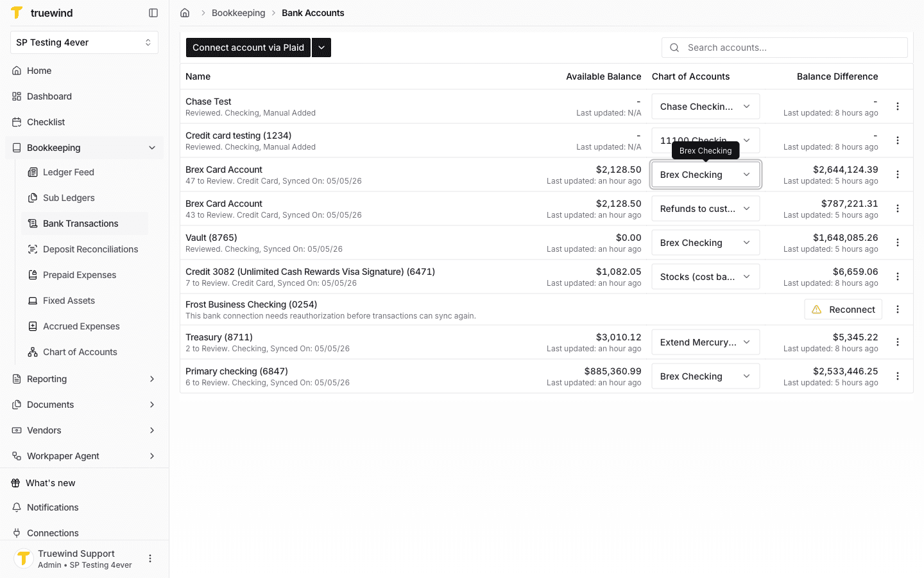The width and height of the screenshot is (924, 578).
Task: Open row actions for Credit card testing (1234)
Action: coord(898,141)
